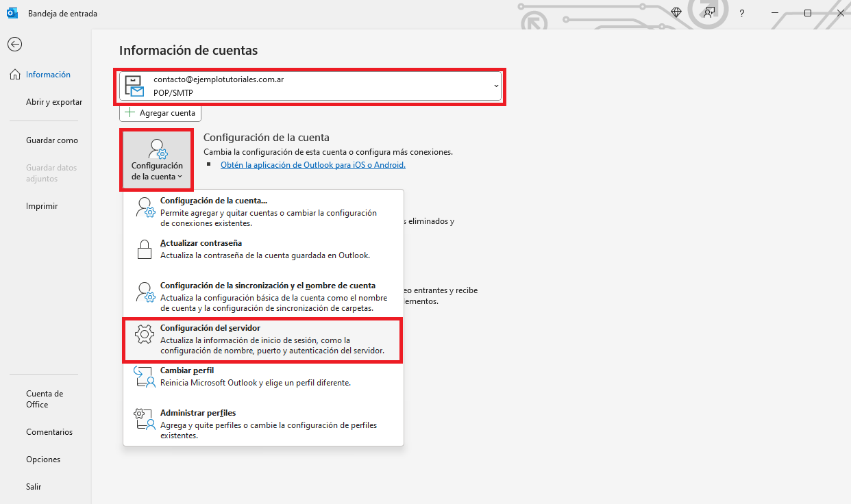
Task: Click the gear icon for Configuración del servidor
Action: coord(144,334)
